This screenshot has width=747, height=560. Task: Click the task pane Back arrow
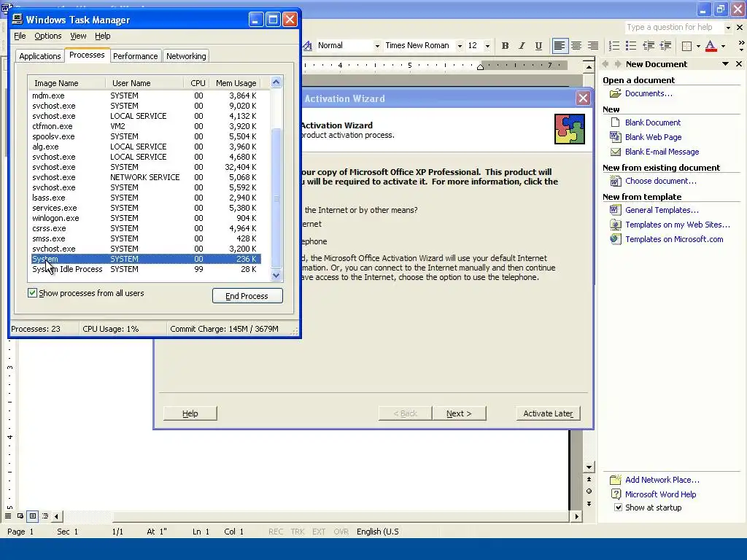point(605,64)
